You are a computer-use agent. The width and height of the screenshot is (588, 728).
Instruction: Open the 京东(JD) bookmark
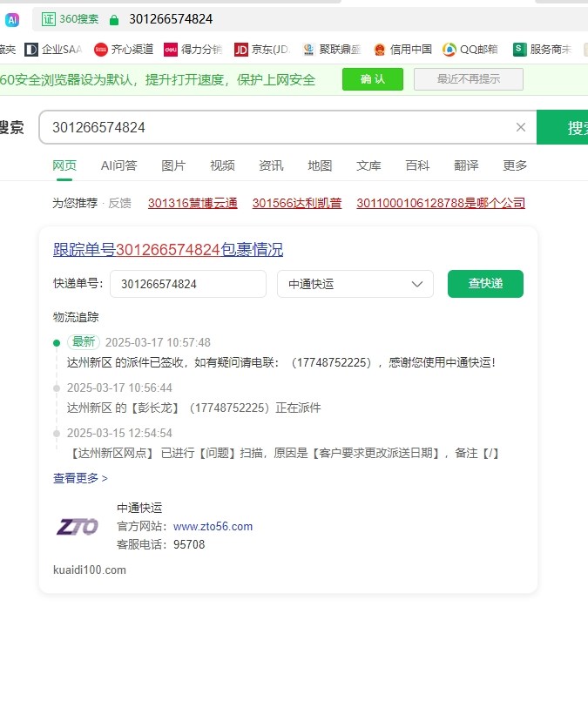(x=262, y=50)
